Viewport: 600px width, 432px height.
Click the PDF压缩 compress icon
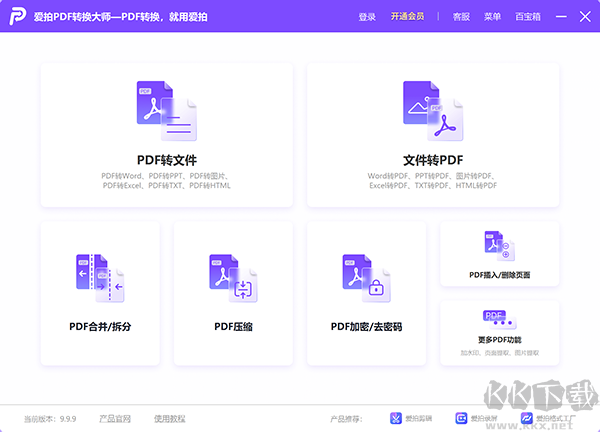tap(233, 278)
